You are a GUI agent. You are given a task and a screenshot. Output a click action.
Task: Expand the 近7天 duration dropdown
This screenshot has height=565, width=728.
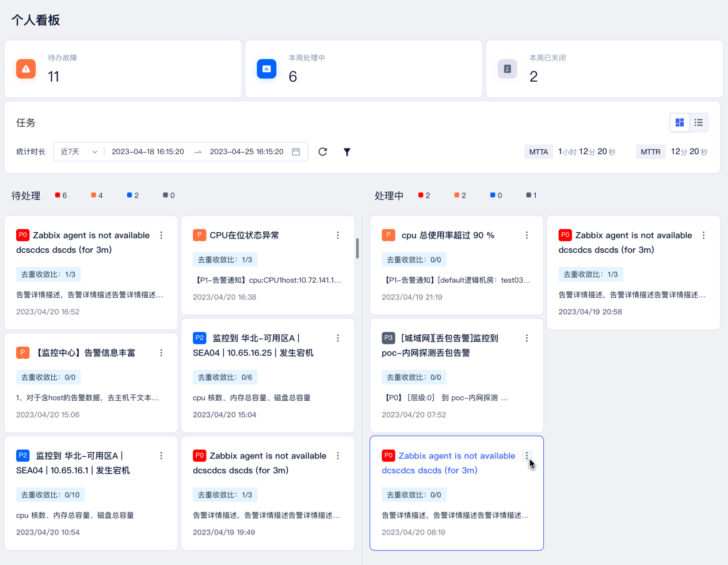(x=79, y=151)
